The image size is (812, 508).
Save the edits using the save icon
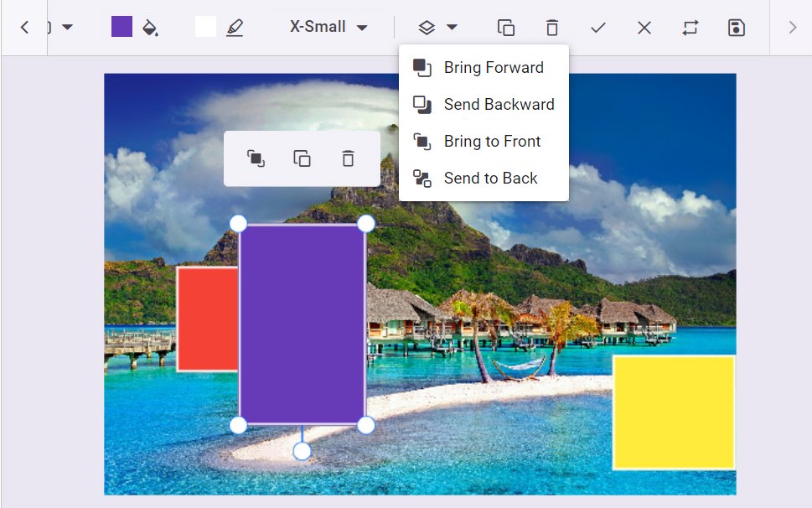[735, 28]
